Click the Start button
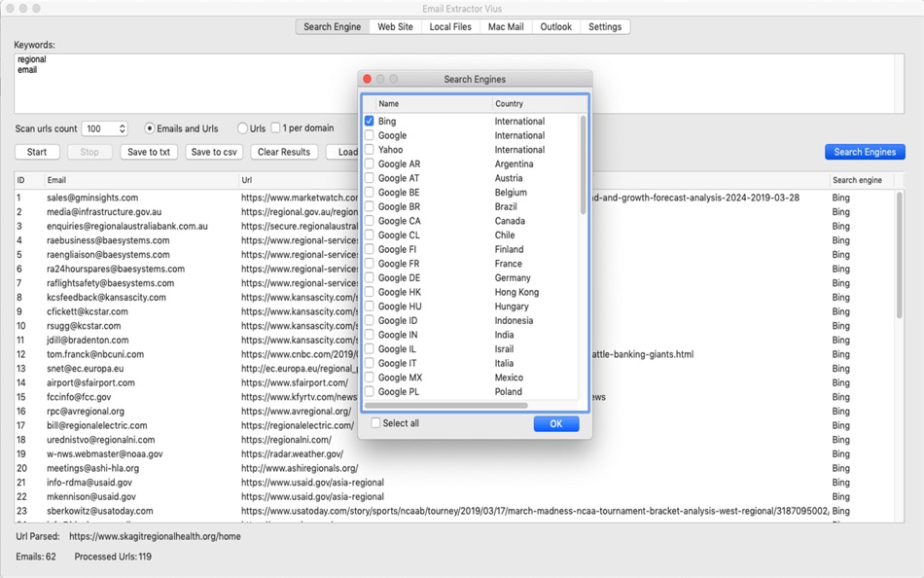The image size is (924, 578). tap(37, 152)
